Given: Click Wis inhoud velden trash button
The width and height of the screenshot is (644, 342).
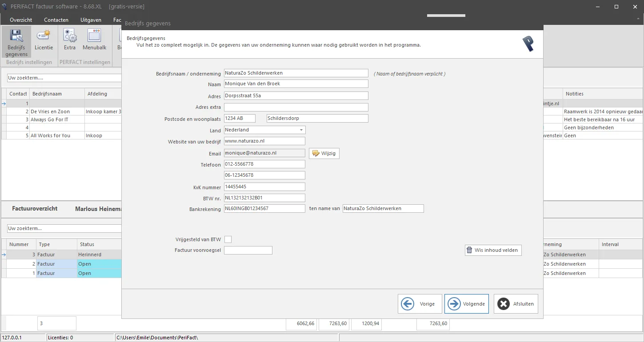Looking at the screenshot, I should tap(493, 250).
